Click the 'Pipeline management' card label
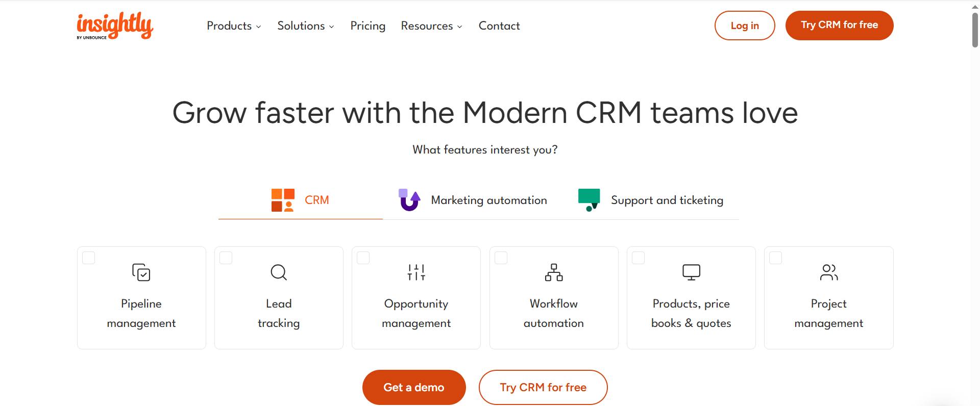This screenshot has width=980, height=406. tap(141, 313)
